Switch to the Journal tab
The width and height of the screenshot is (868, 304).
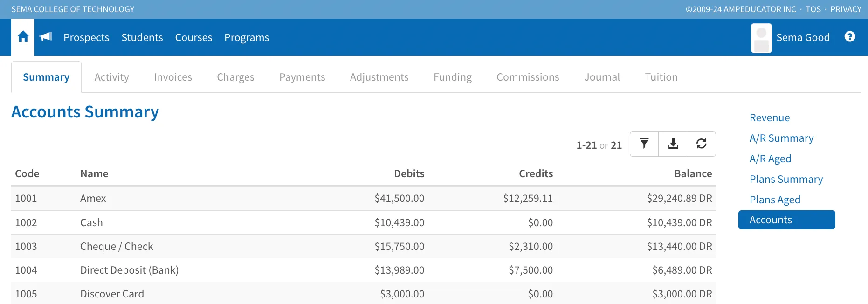coord(602,77)
